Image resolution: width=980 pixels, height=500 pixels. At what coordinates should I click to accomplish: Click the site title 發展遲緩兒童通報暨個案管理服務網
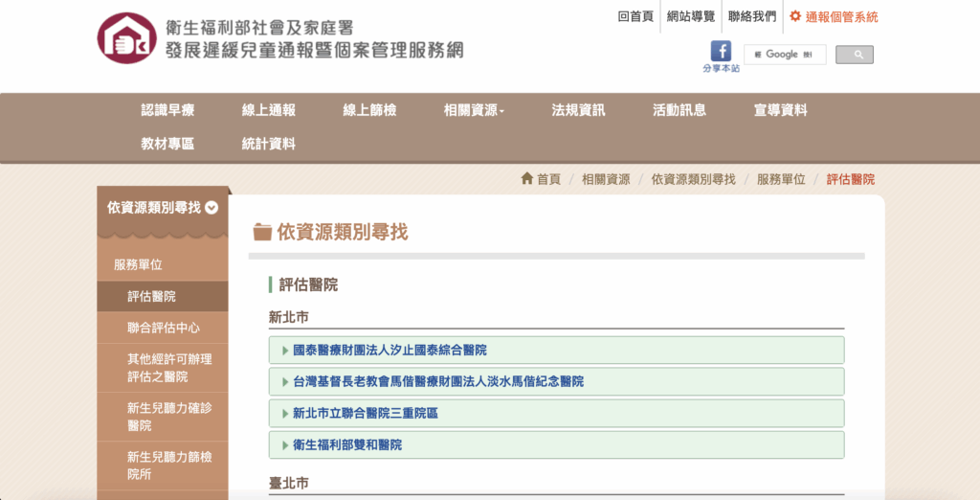click(314, 51)
